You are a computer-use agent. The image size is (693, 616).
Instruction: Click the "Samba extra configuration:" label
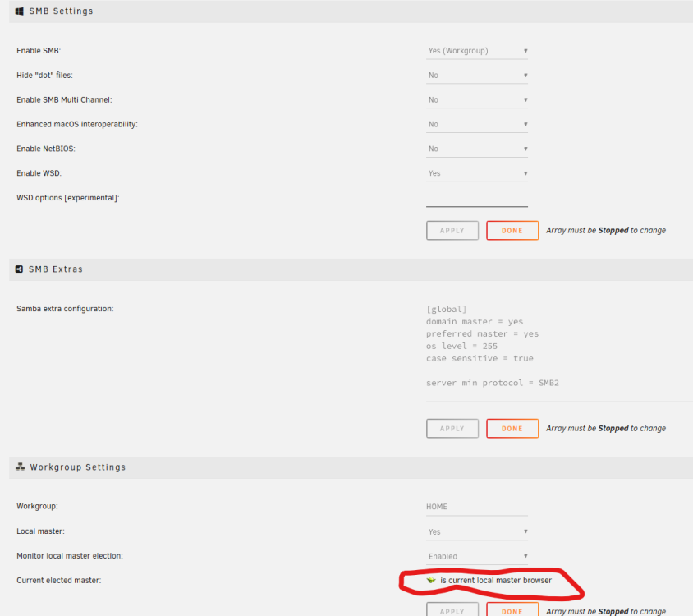(x=65, y=309)
